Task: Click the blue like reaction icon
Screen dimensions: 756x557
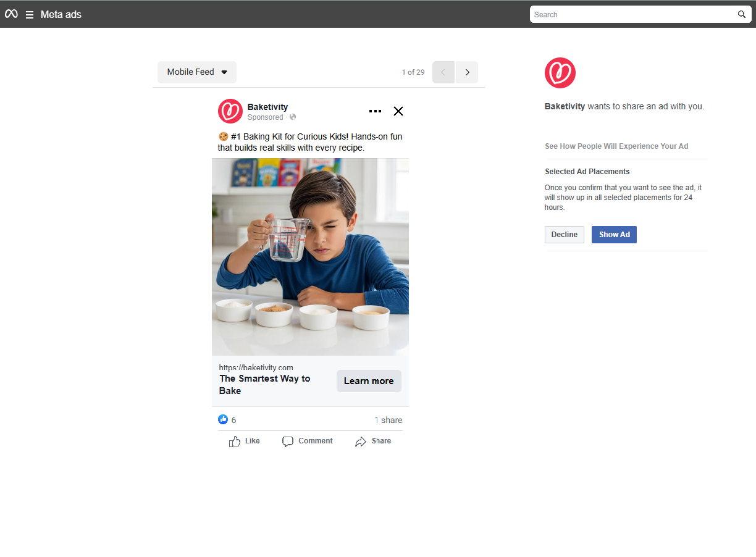Action: click(x=224, y=419)
